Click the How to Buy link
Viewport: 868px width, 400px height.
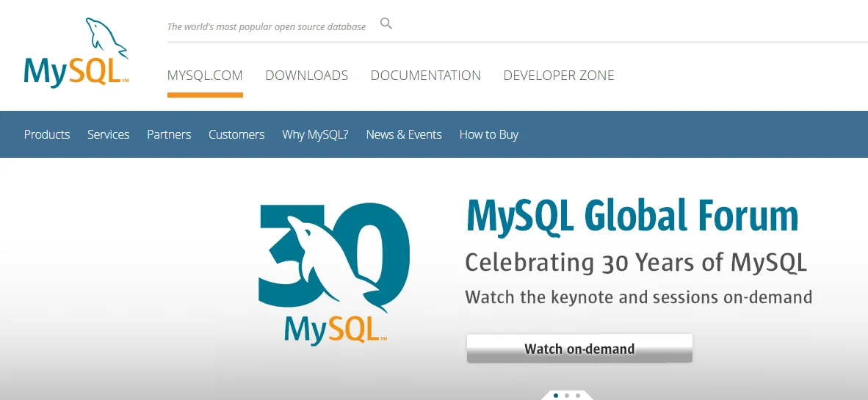point(489,134)
